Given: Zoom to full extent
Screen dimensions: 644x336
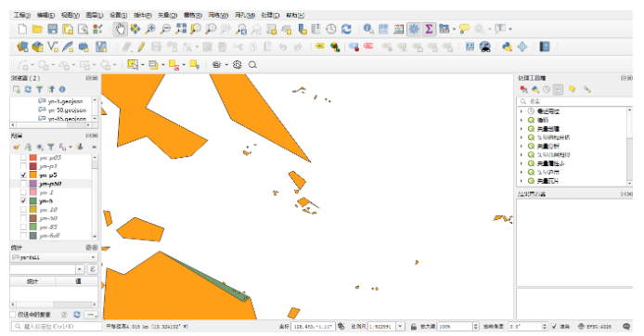Looking at the screenshot, I should [181, 29].
